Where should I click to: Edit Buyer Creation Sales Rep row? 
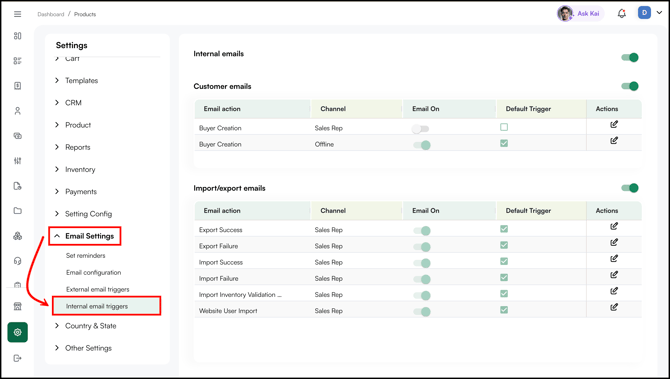(x=614, y=125)
